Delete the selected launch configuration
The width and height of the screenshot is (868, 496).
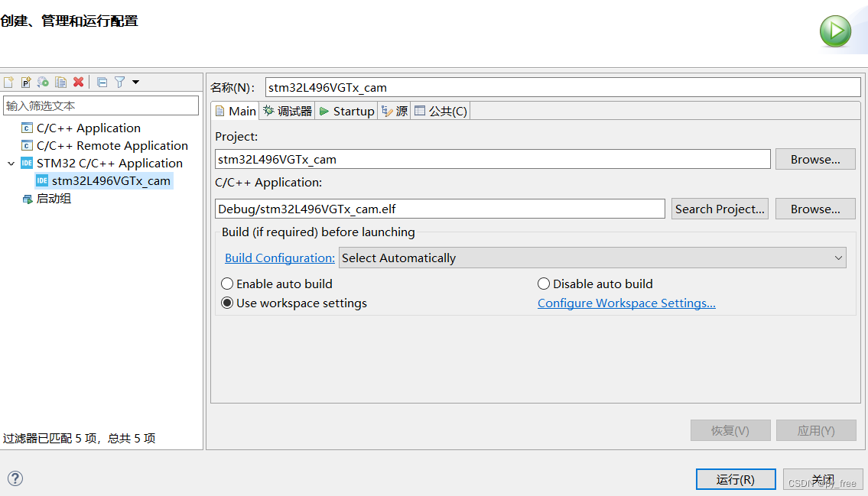[x=78, y=82]
